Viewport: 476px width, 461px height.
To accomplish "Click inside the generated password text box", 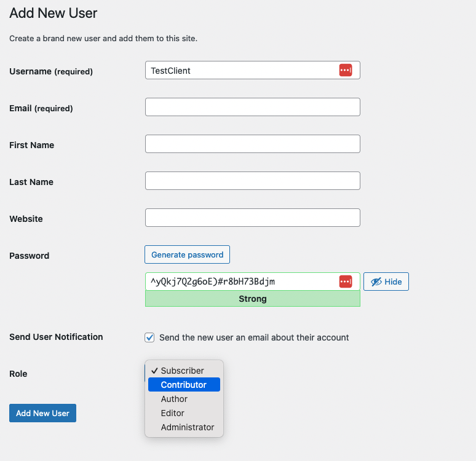I will [x=253, y=282].
